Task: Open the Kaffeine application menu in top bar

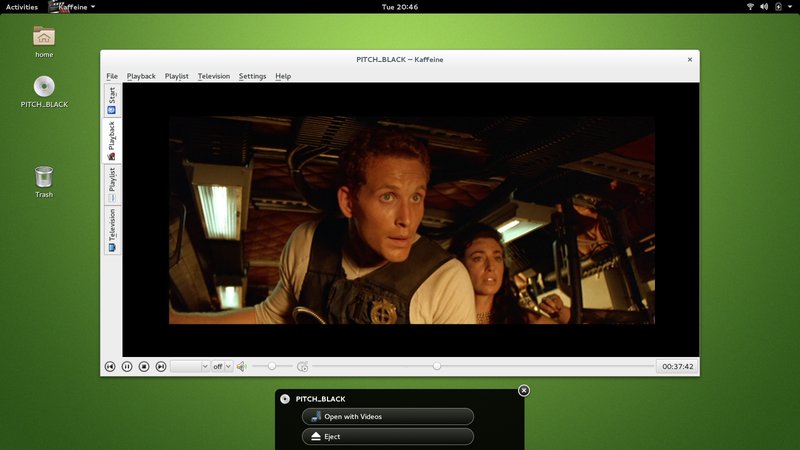Action: coord(72,7)
